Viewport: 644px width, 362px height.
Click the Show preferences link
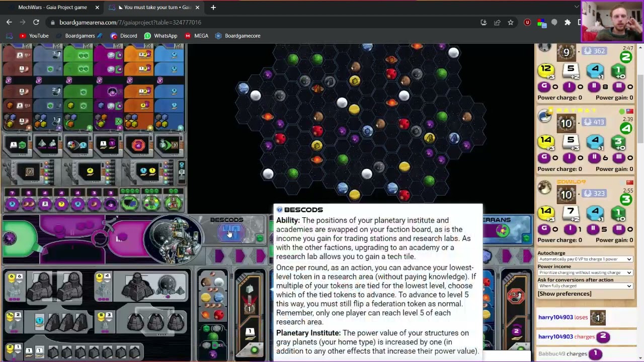point(565,294)
